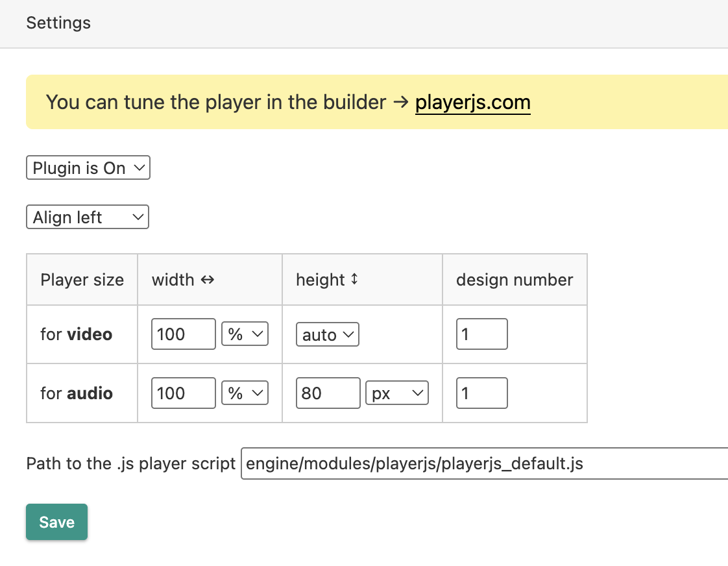Click the Path to the .js player script label
728x566 pixels.
(x=131, y=464)
